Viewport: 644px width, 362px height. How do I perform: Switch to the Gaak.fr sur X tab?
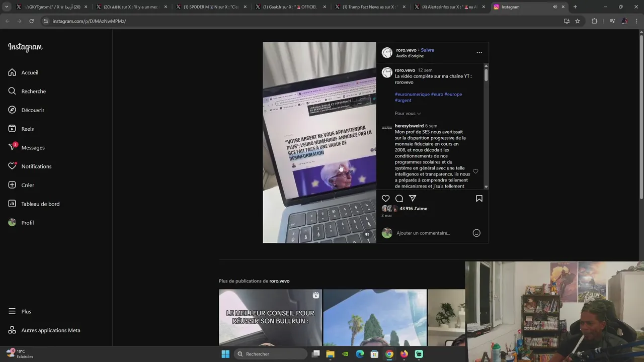click(x=290, y=7)
